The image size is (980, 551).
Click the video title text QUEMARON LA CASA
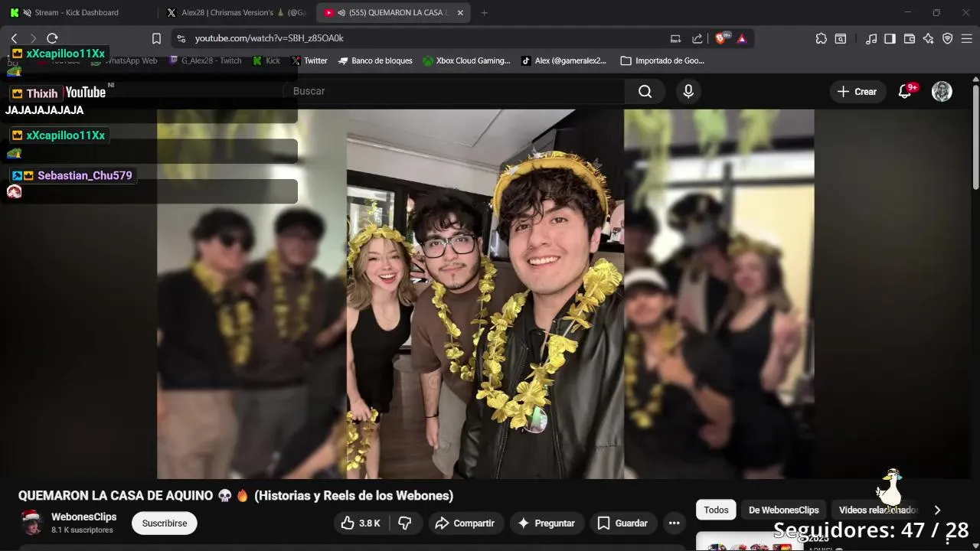(x=236, y=495)
